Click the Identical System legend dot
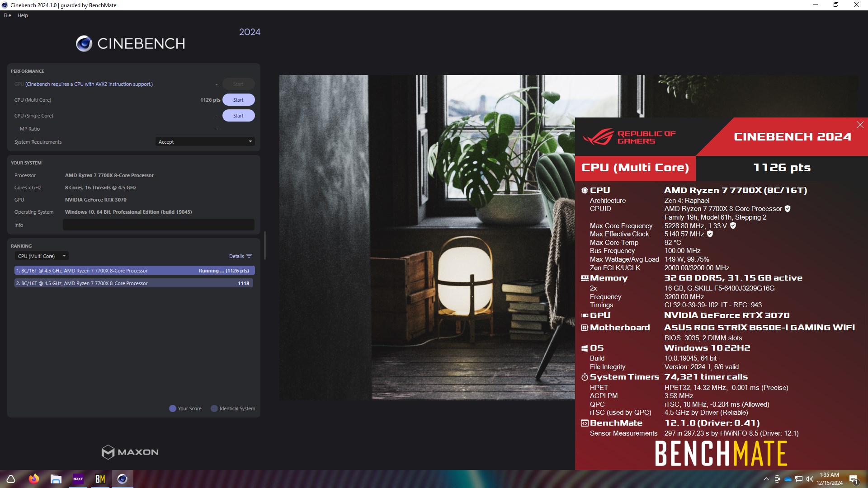The image size is (868, 488). 214,408
